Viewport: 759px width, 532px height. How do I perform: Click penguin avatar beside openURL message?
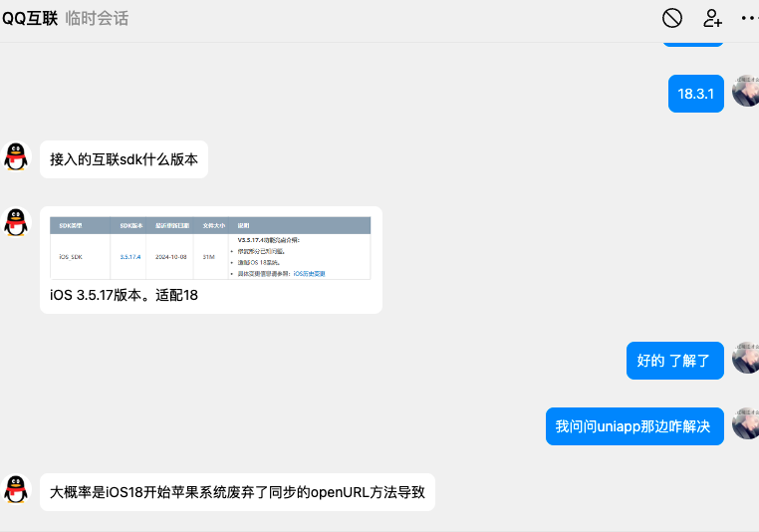pyautogui.click(x=16, y=489)
